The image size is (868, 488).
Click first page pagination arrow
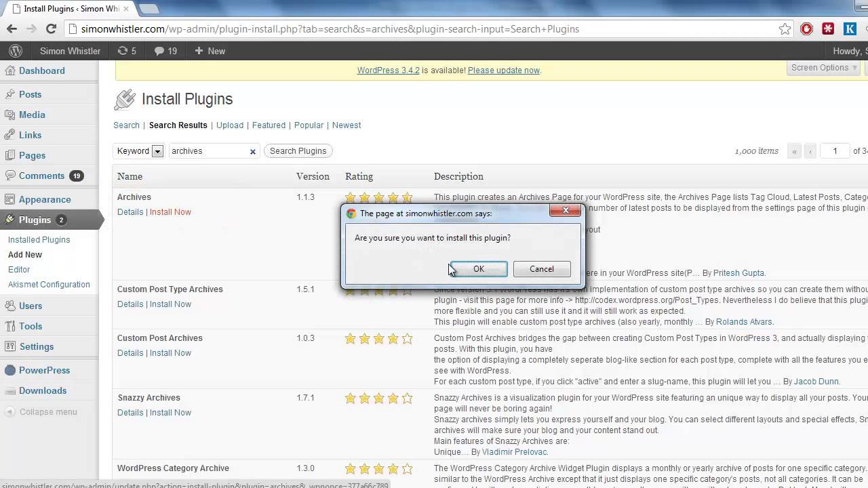point(794,151)
